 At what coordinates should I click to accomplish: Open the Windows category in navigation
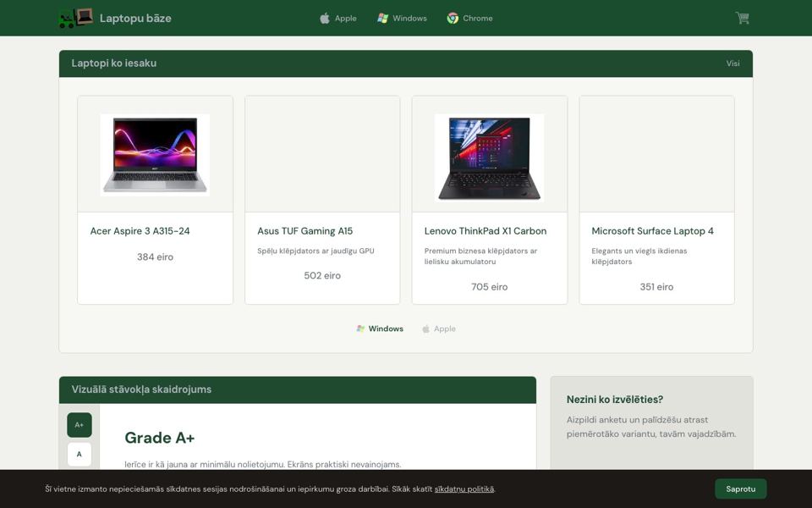coord(403,18)
